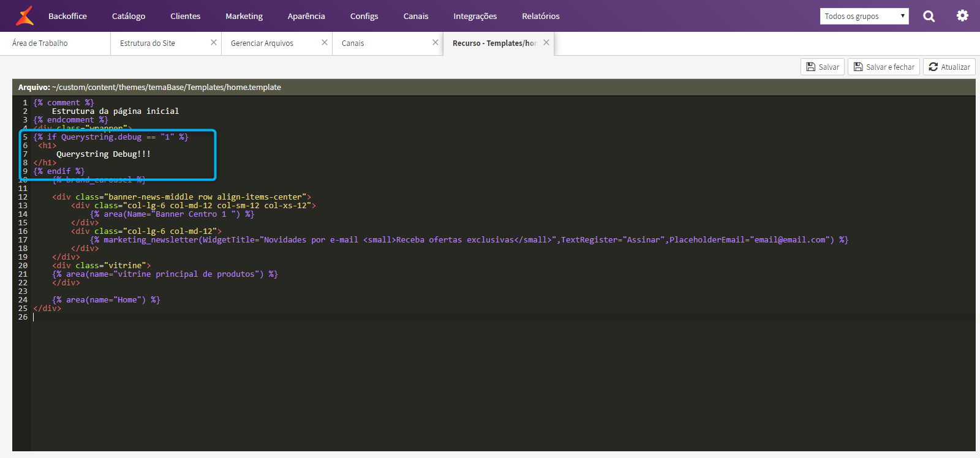Open the Backoffice menu

[x=67, y=16]
